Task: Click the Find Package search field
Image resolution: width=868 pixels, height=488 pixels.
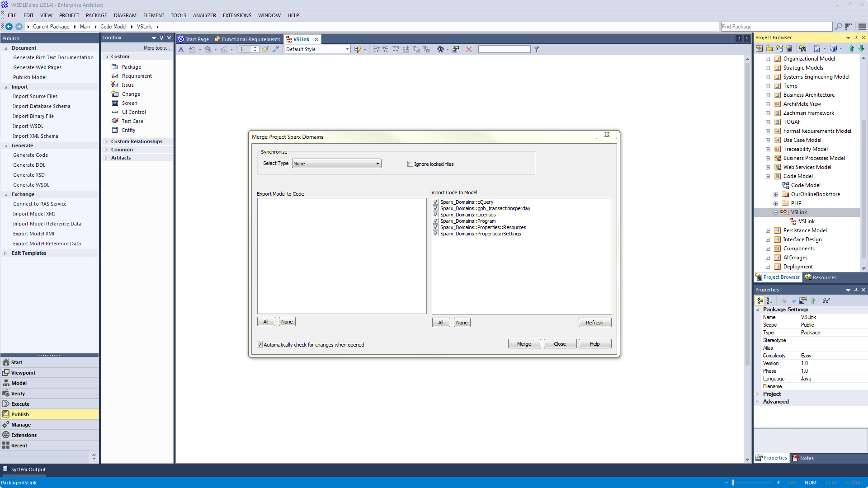Action: (x=776, y=27)
